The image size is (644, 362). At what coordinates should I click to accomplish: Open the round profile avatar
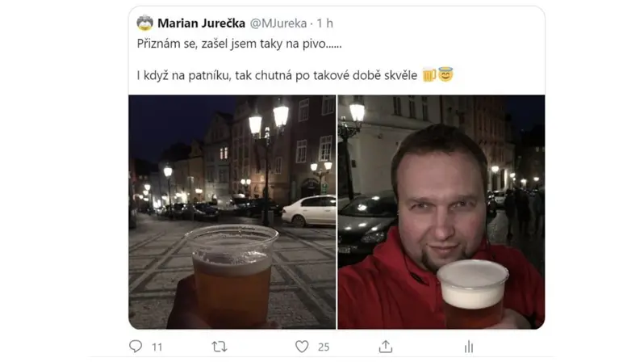[x=144, y=23]
